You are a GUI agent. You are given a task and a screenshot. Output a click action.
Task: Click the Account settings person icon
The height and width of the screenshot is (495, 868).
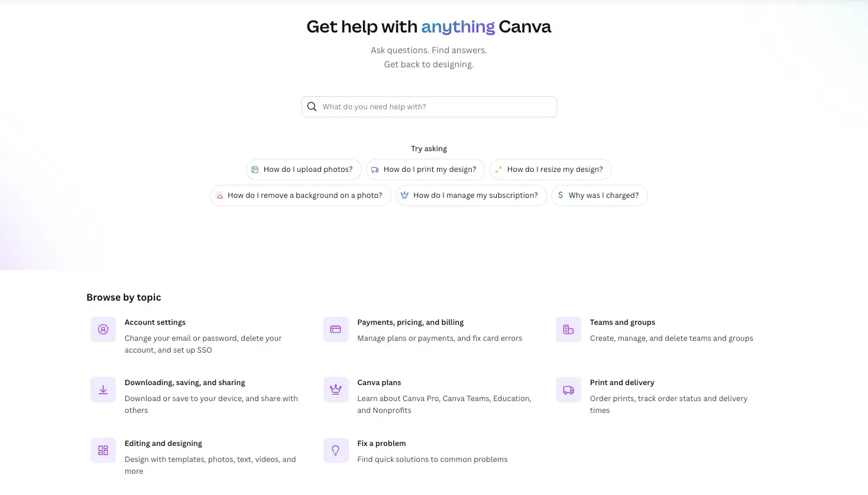tap(103, 329)
